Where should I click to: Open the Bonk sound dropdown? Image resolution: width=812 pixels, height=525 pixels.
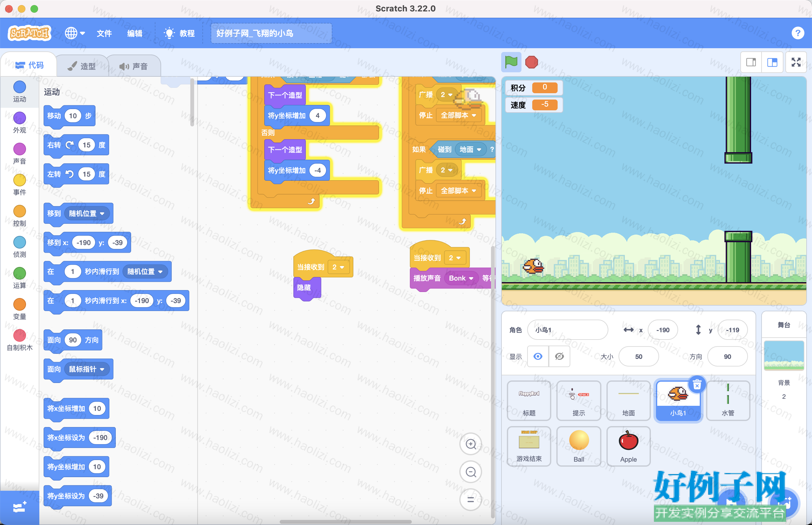pos(461,278)
